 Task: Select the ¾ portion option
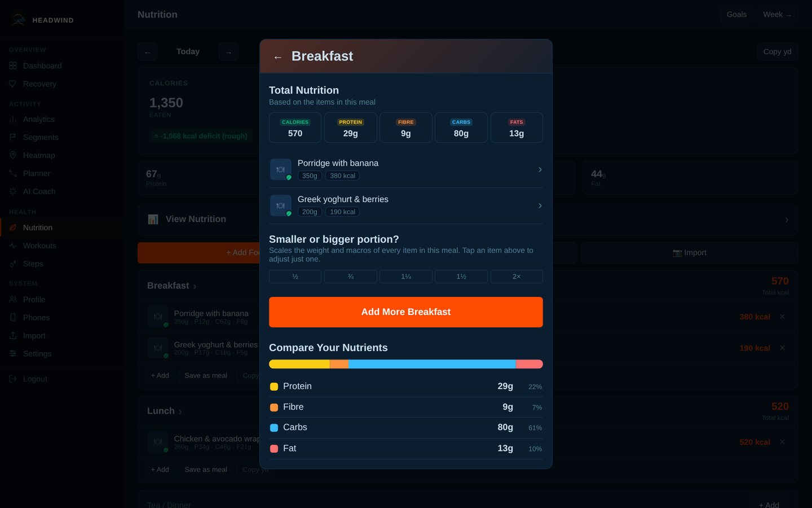coord(351,277)
